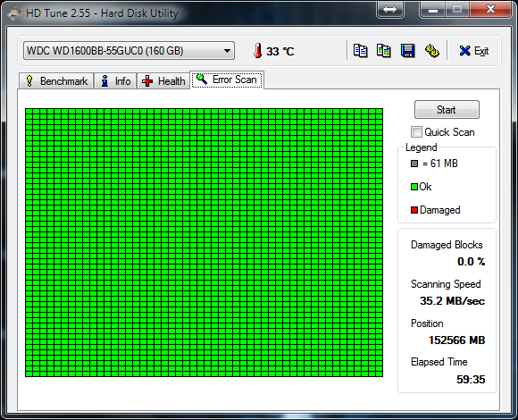518x420 pixels.
Task: Click the HD Tune title bar app icon
Action: (14, 13)
